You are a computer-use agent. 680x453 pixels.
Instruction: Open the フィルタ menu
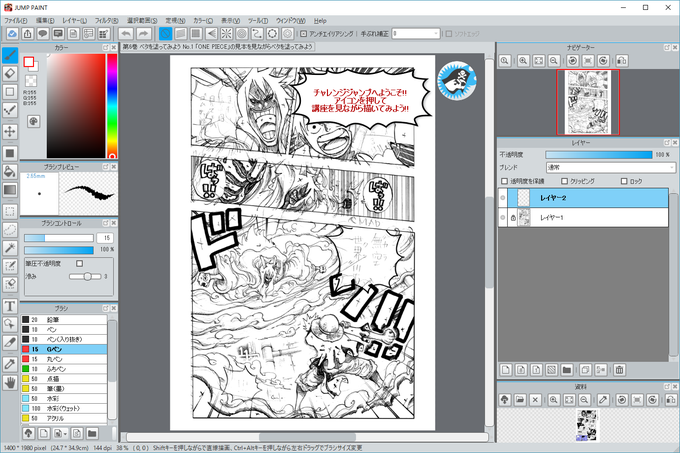pyautogui.click(x=106, y=20)
